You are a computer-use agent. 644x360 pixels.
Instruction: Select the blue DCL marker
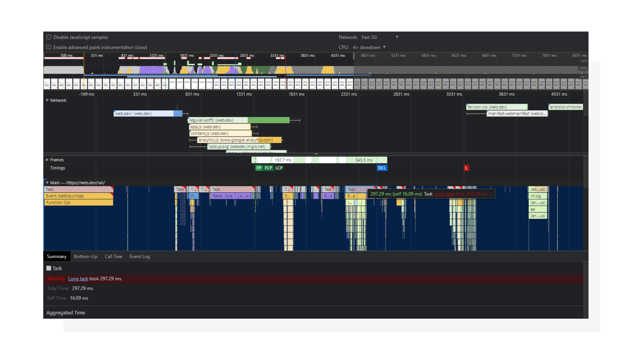click(382, 168)
